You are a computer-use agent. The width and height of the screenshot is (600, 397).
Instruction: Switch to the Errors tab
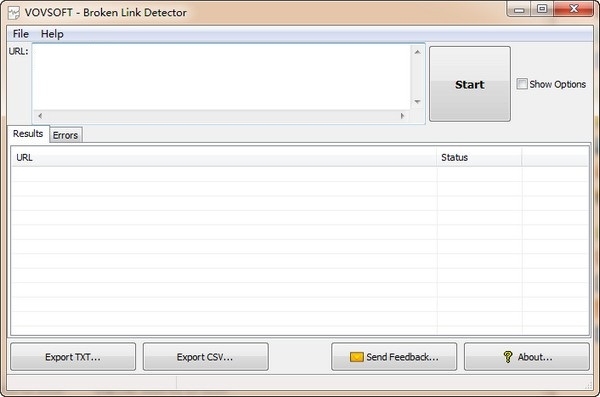(65, 135)
